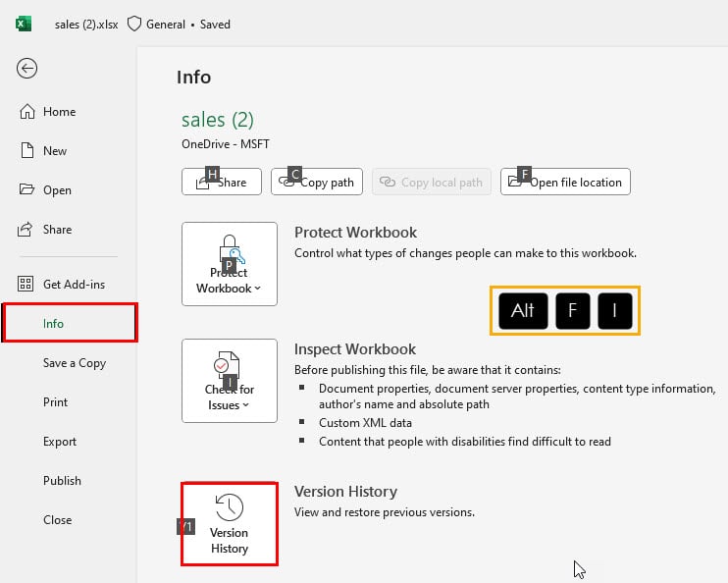728x583 pixels.
Task: Click the Custom XML data bullet
Action: [x=365, y=423]
